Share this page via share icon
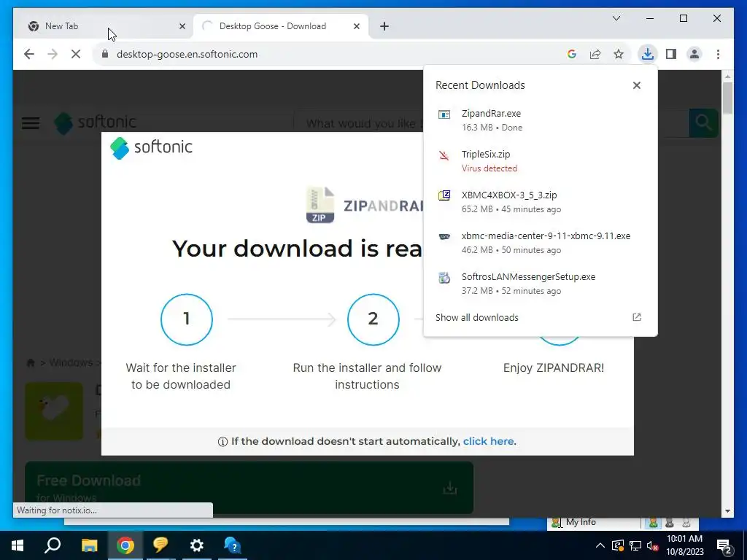The width and height of the screenshot is (747, 560). pyautogui.click(x=595, y=54)
